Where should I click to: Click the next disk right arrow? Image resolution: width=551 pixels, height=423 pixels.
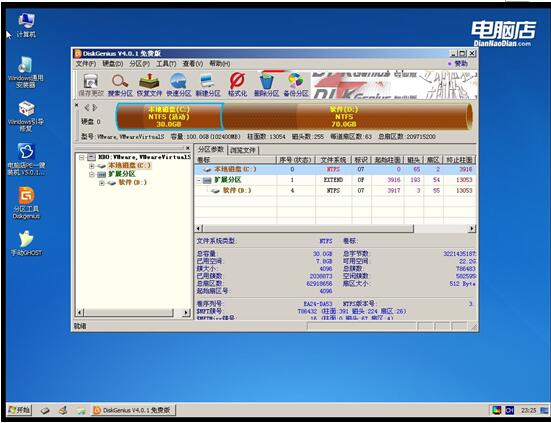[x=95, y=108]
